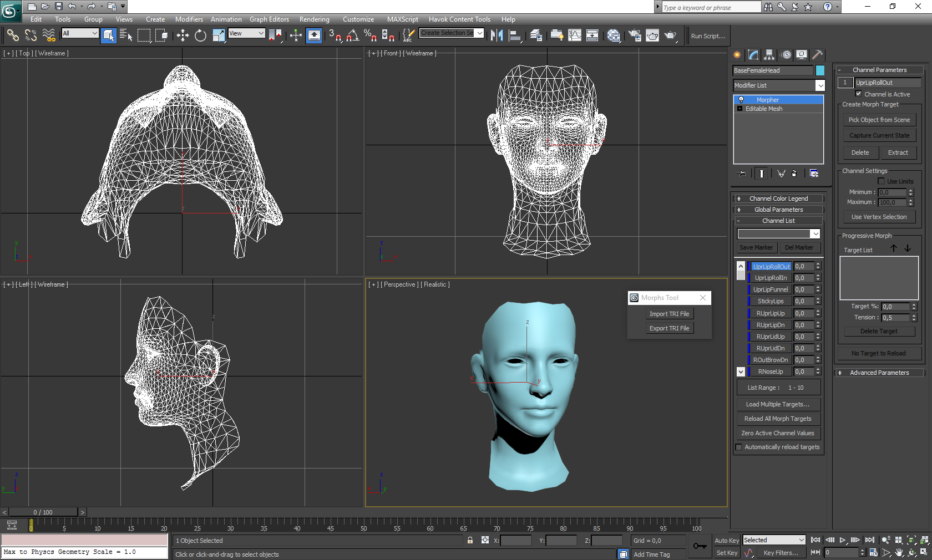Open the Hierarchy command panel tab
Viewport: 932px width, 560px height.
769,55
